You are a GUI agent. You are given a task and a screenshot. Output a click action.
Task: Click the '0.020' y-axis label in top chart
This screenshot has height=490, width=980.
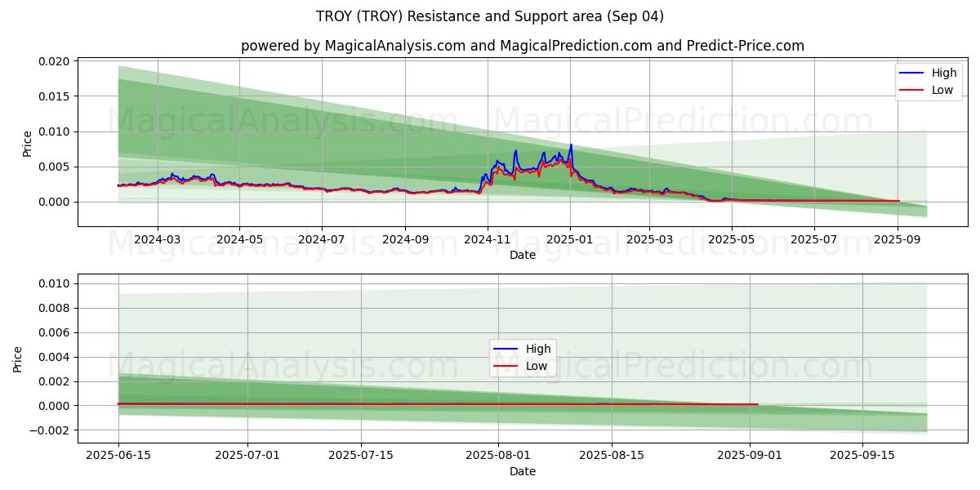click(x=56, y=61)
